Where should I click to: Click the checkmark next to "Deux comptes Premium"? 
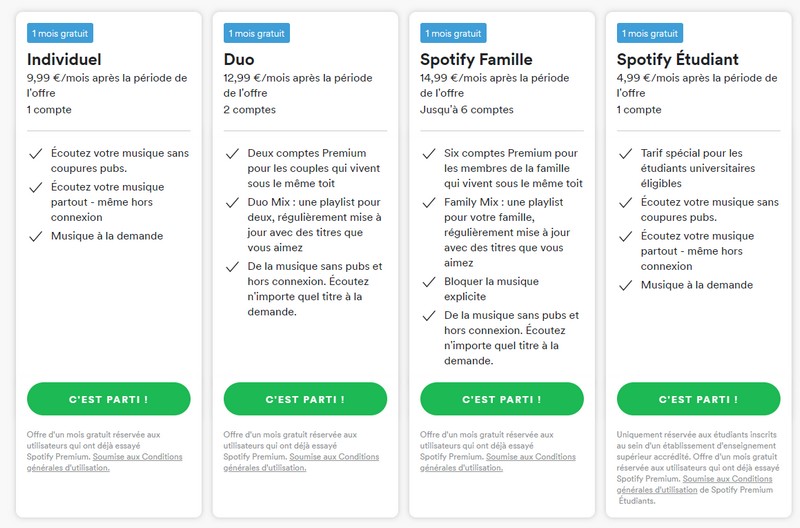click(x=232, y=154)
